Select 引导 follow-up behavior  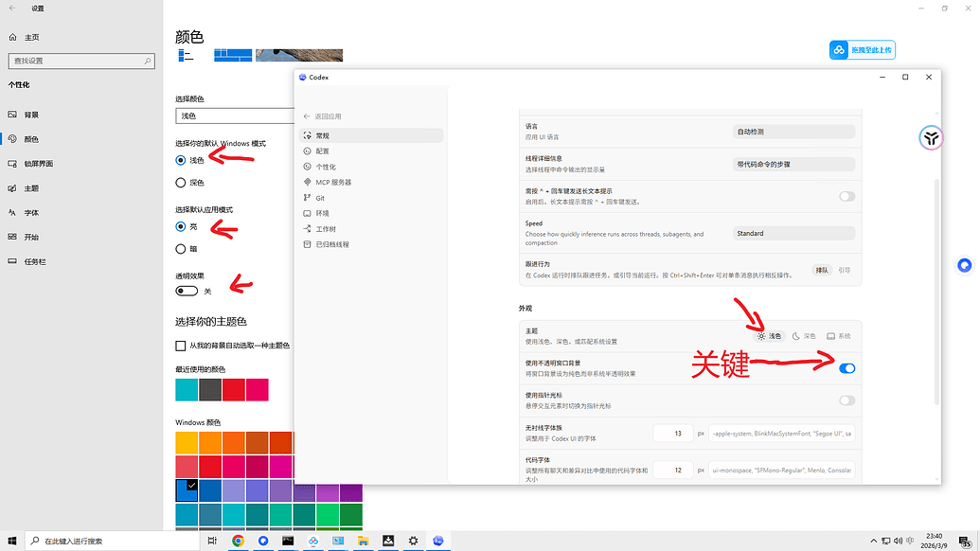click(845, 270)
